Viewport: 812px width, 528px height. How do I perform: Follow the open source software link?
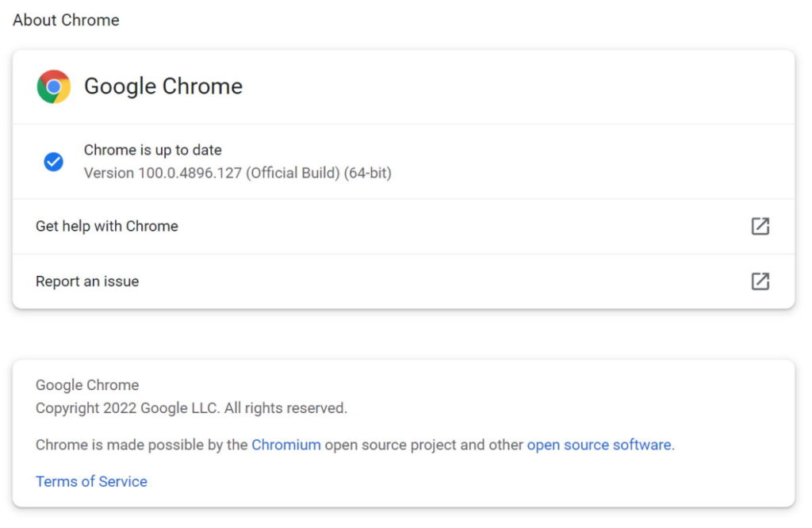[599, 445]
